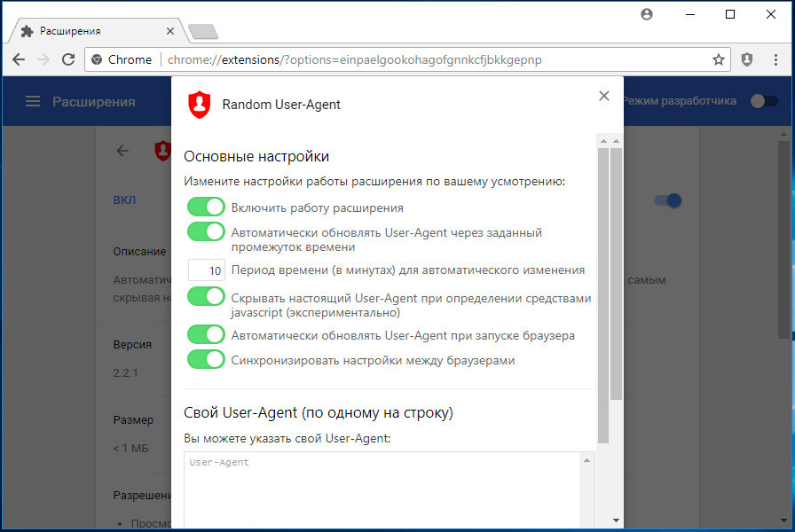The width and height of the screenshot is (795, 532).
Task: Click the inner dialog scrollbar thumb
Action: pyautogui.click(x=603, y=295)
